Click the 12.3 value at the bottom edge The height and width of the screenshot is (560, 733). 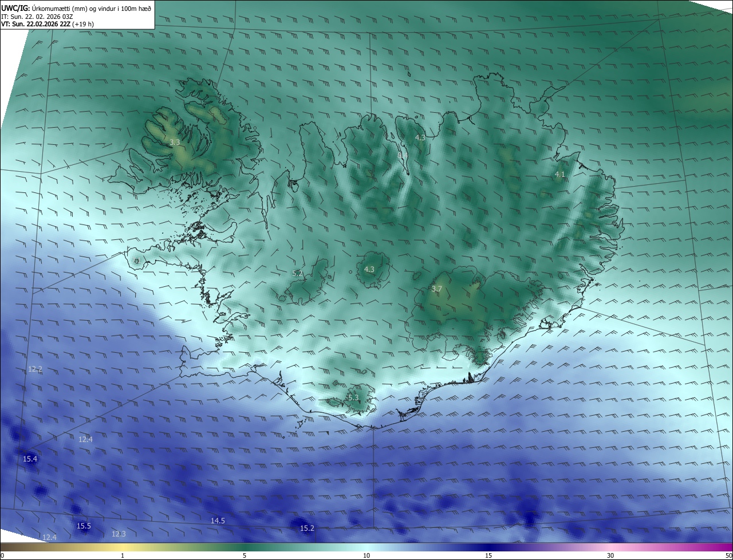click(x=118, y=534)
